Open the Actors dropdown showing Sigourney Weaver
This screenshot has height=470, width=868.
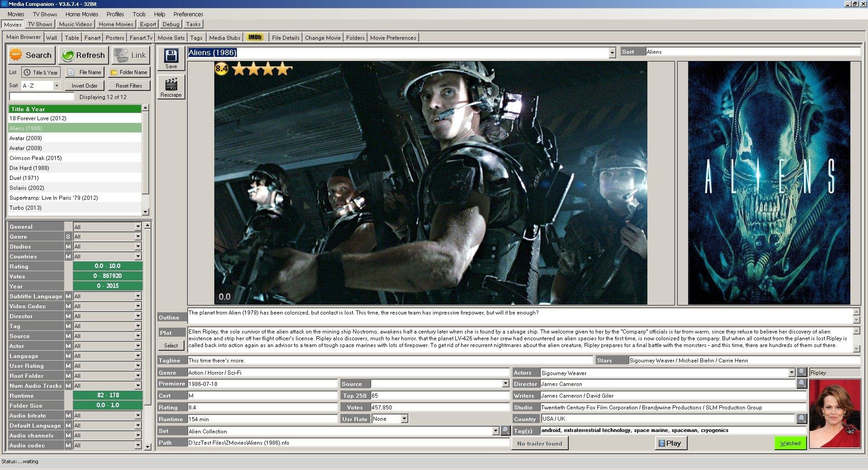pyautogui.click(x=792, y=373)
